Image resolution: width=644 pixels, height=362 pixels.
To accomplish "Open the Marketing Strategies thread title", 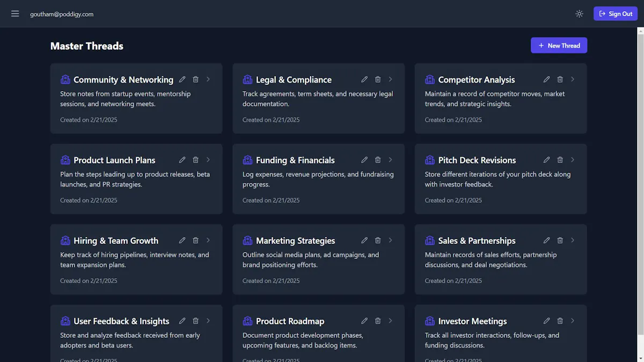I will [x=295, y=241].
